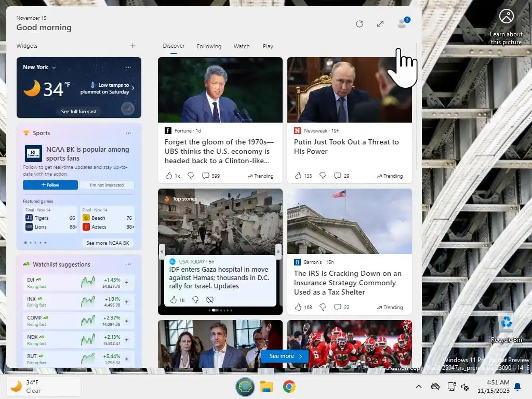532x399 pixels.
Task: Open the IRS Is Cracking Down headline
Action: 348,283
